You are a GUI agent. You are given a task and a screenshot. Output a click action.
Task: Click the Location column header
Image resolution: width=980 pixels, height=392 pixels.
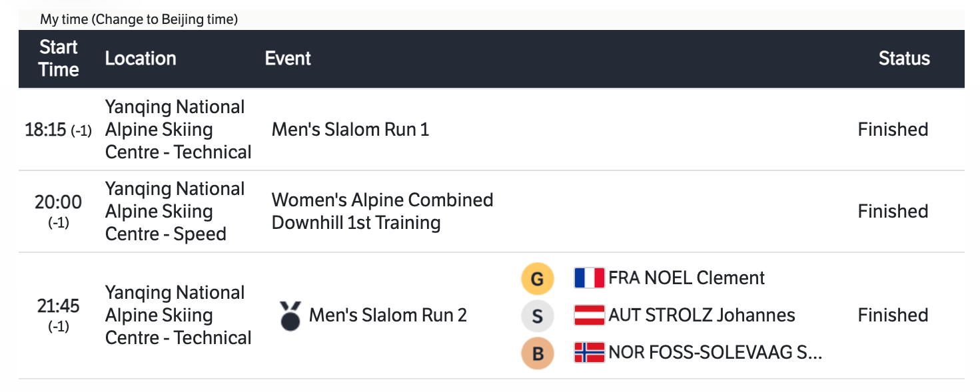[141, 59]
